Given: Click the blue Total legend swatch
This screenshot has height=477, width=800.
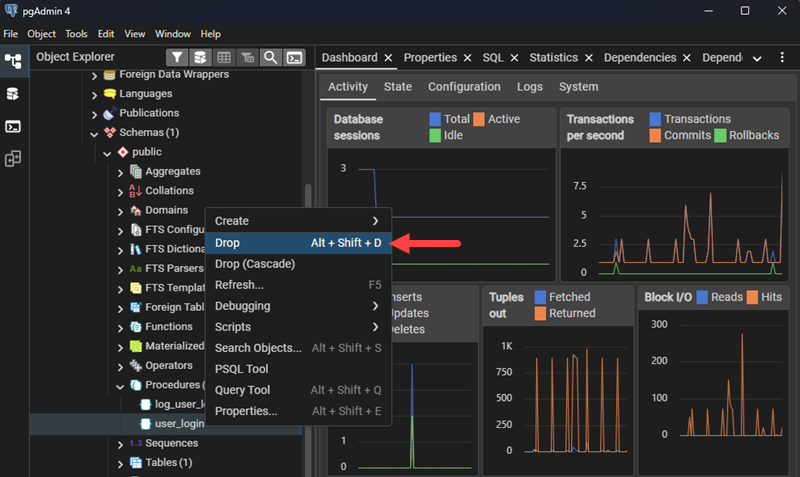Looking at the screenshot, I should 435,119.
